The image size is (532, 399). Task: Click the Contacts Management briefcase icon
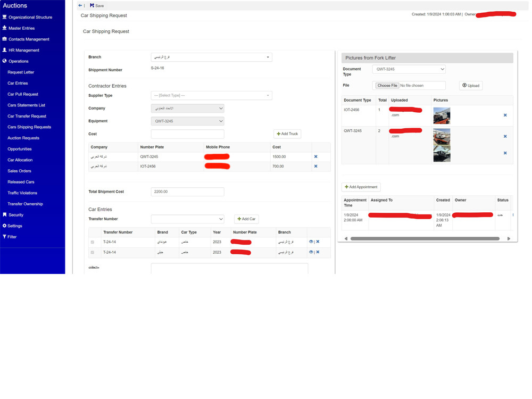coord(4,39)
